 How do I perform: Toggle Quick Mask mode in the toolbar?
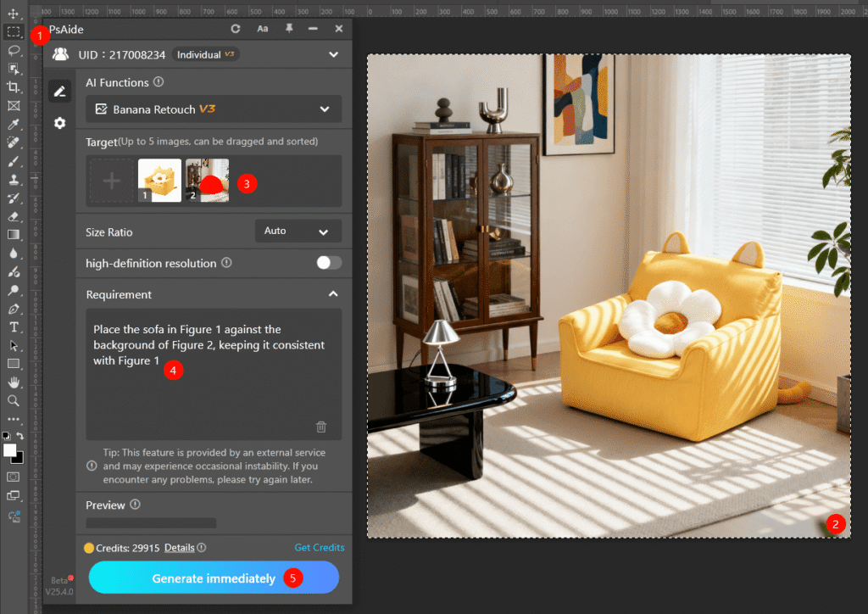click(x=13, y=476)
